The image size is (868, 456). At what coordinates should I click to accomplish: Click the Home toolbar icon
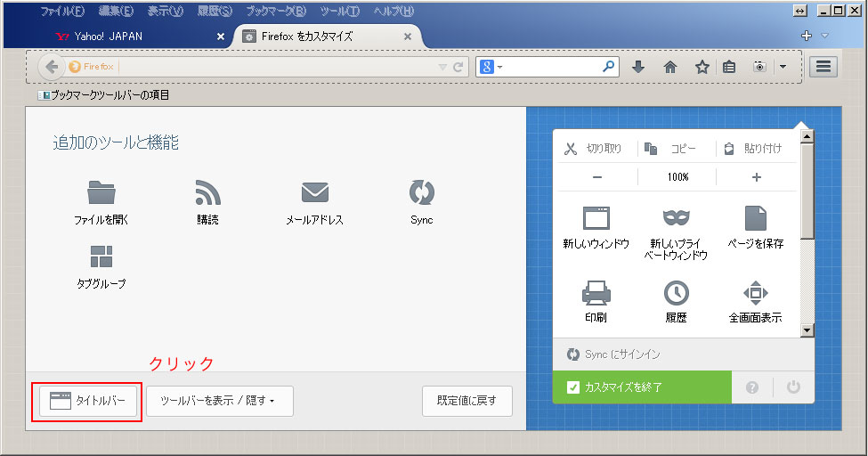tap(670, 67)
